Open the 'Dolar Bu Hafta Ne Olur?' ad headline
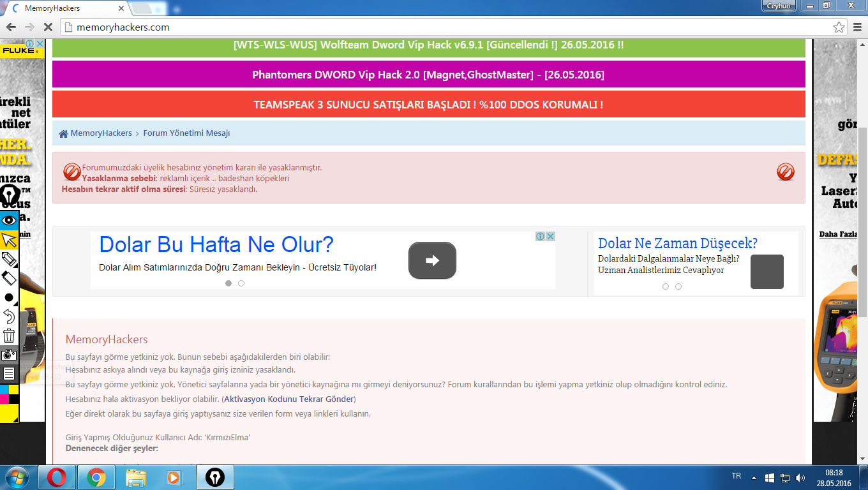The image size is (868, 490). pyautogui.click(x=216, y=244)
